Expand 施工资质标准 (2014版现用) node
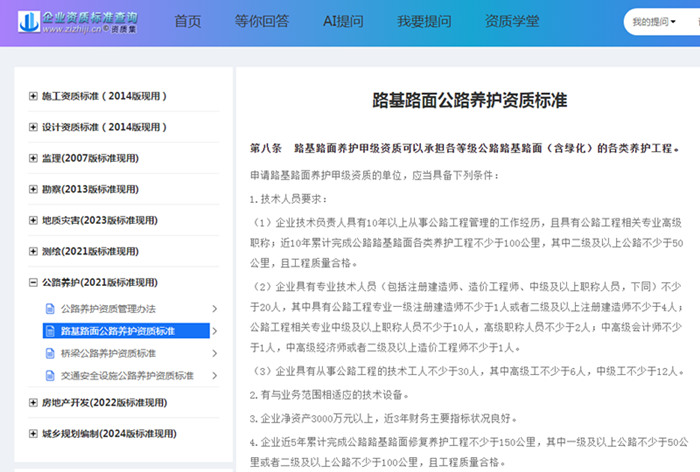 pos(33,97)
